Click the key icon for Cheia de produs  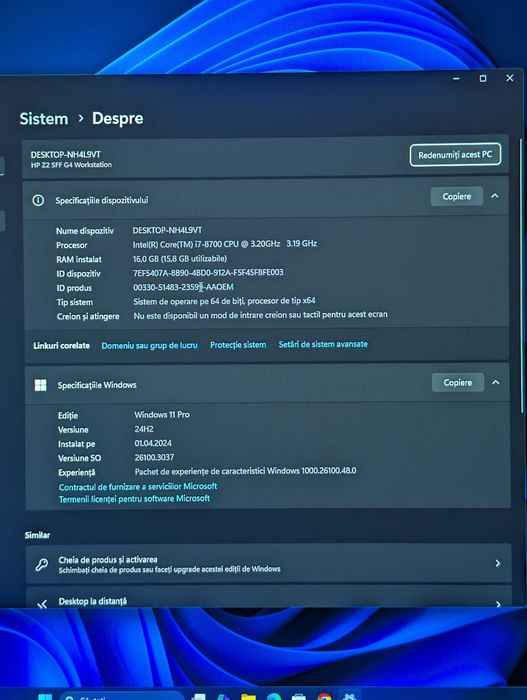coord(42,564)
